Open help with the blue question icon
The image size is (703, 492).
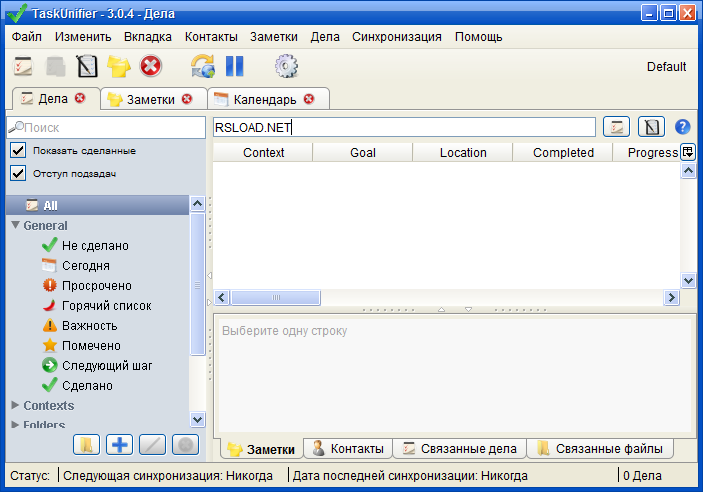coord(682,127)
